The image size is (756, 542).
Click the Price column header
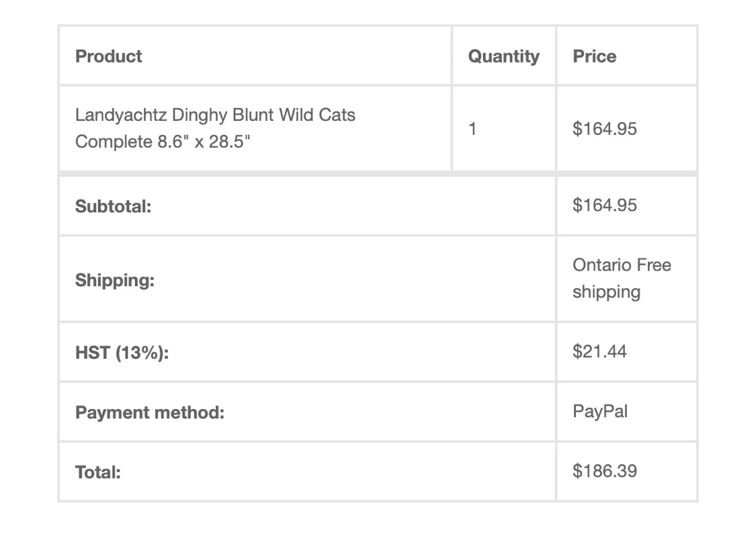(x=594, y=56)
